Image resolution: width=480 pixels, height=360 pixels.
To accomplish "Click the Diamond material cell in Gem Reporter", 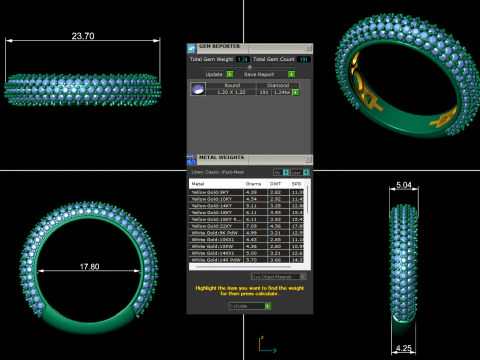I will pos(278,86).
